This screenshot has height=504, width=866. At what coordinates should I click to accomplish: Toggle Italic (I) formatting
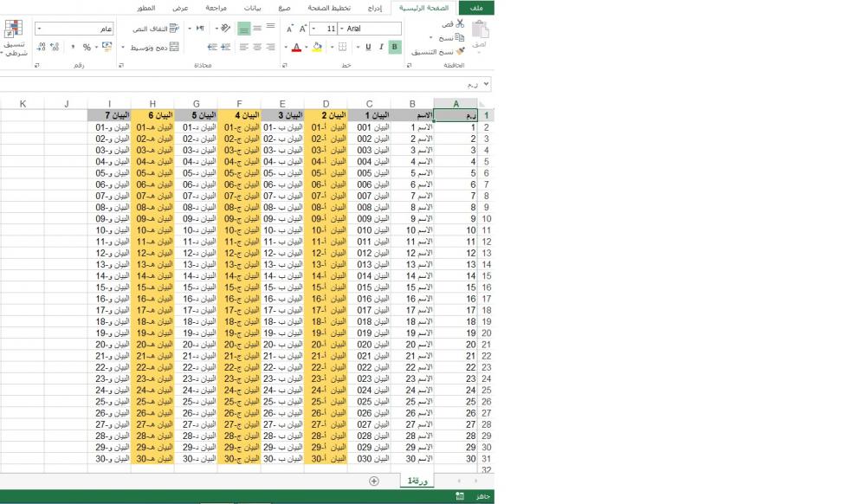pos(381,47)
